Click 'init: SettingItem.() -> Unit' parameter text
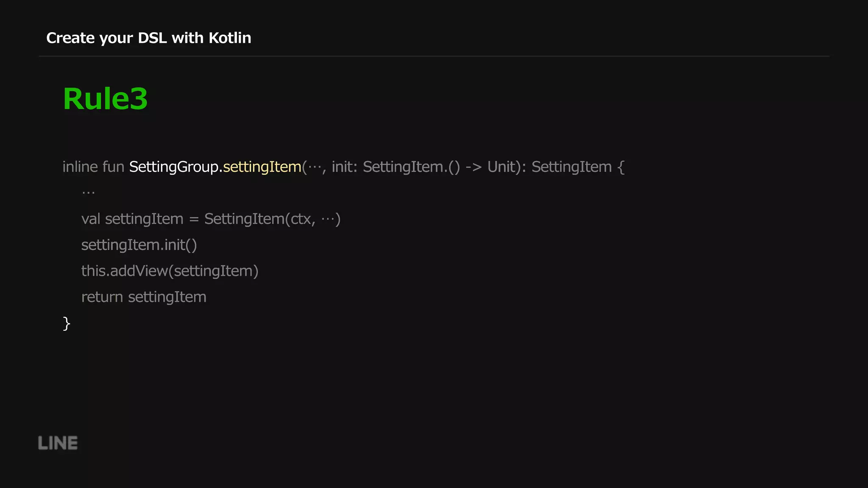This screenshot has height=488, width=868. coord(424,167)
